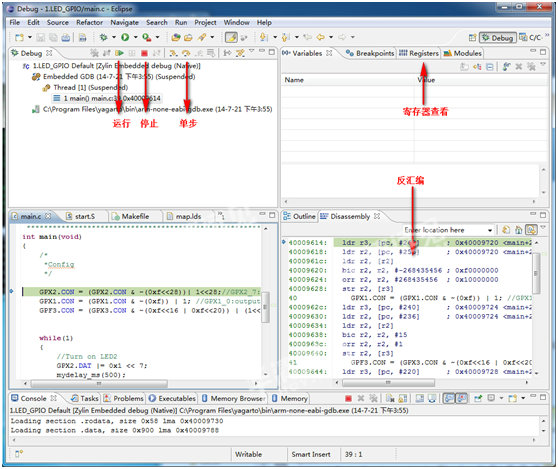
Task: Toggle Show Console When Standard Out Changes button
Action: point(449,398)
